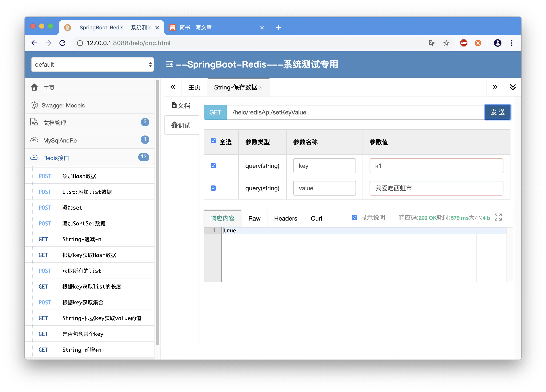Open the 文档 documentation side tab
The image size is (546, 392).
[181, 106]
